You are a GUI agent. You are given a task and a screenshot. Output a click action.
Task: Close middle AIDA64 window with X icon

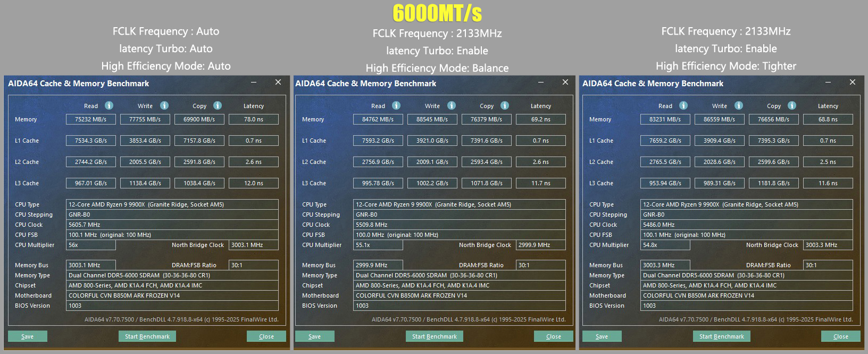[x=565, y=82]
